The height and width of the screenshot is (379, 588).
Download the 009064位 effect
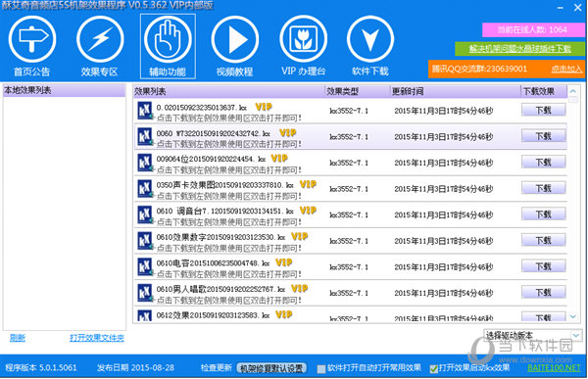tap(543, 162)
